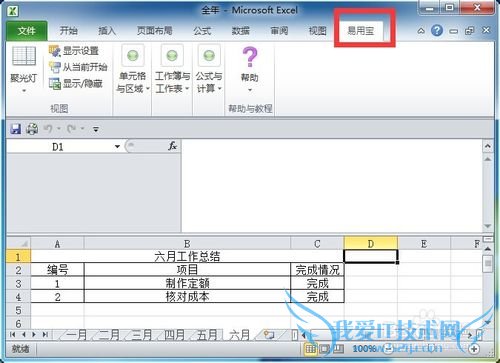The height and width of the screenshot is (363, 500).
Task: Go to previous sheet navigation arrow
Action: point(23,334)
